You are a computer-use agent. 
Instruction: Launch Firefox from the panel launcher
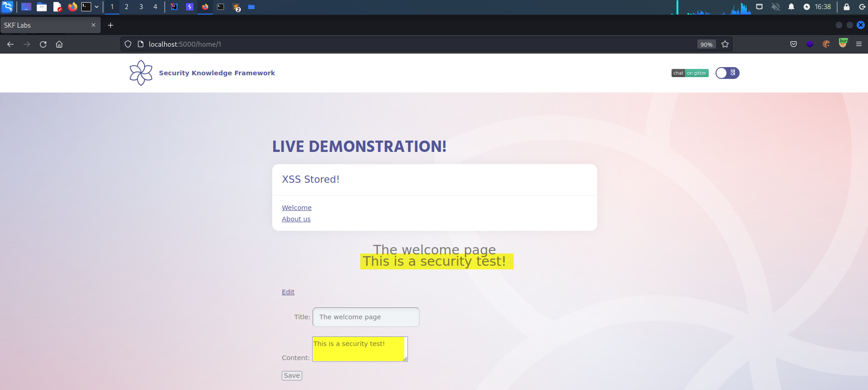click(73, 7)
